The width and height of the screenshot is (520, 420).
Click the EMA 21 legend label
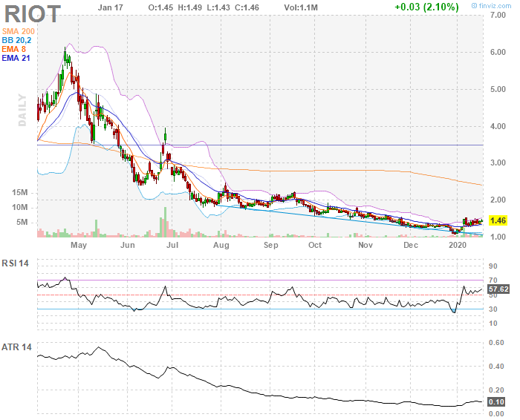pyautogui.click(x=16, y=57)
